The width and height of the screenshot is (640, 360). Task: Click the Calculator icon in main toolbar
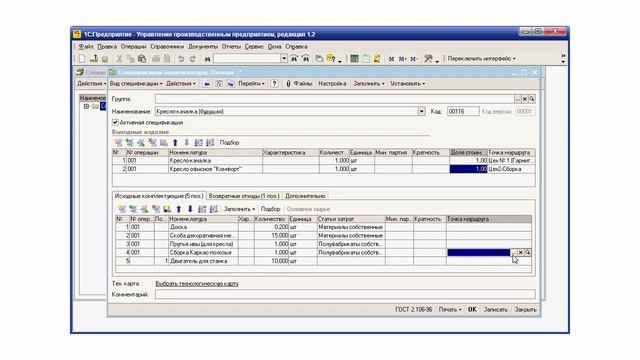coord(354,59)
